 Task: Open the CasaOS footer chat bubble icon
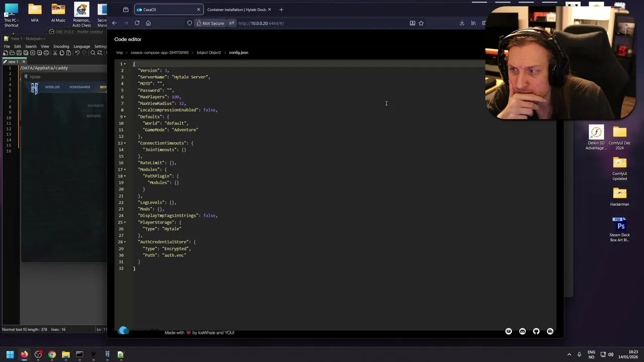pos(509,331)
